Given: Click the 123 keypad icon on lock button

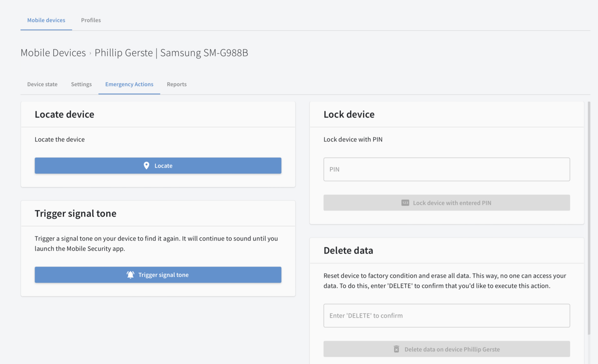Looking at the screenshot, I should [405, 203].
